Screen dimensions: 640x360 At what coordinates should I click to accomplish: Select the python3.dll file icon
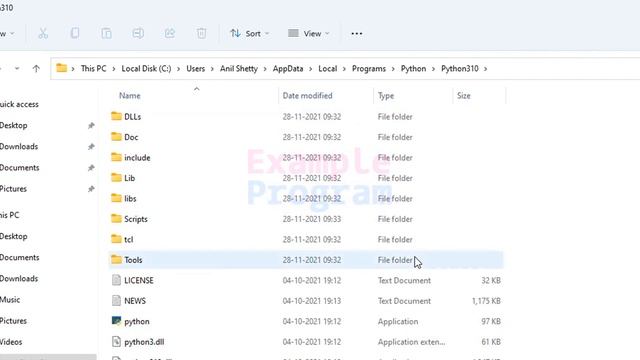point(116,341)
